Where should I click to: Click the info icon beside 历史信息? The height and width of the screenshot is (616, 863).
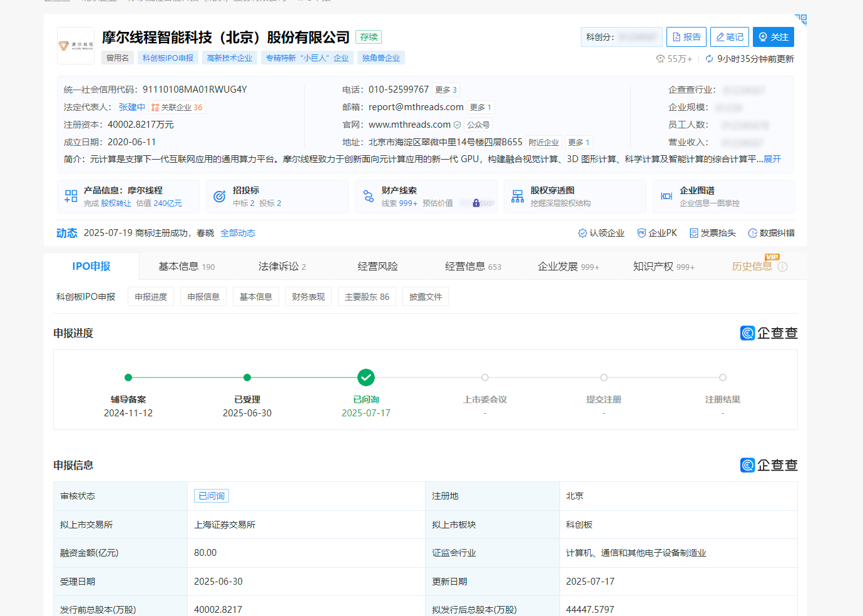point(782,267)
